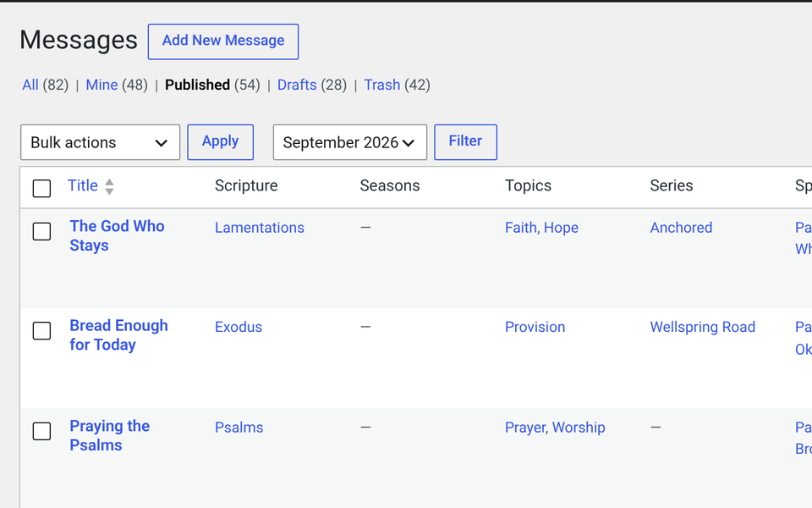This screenshot has width=812, height=508.
Task: Click the Title sort arrows icon
Action: tap(109, 186)
